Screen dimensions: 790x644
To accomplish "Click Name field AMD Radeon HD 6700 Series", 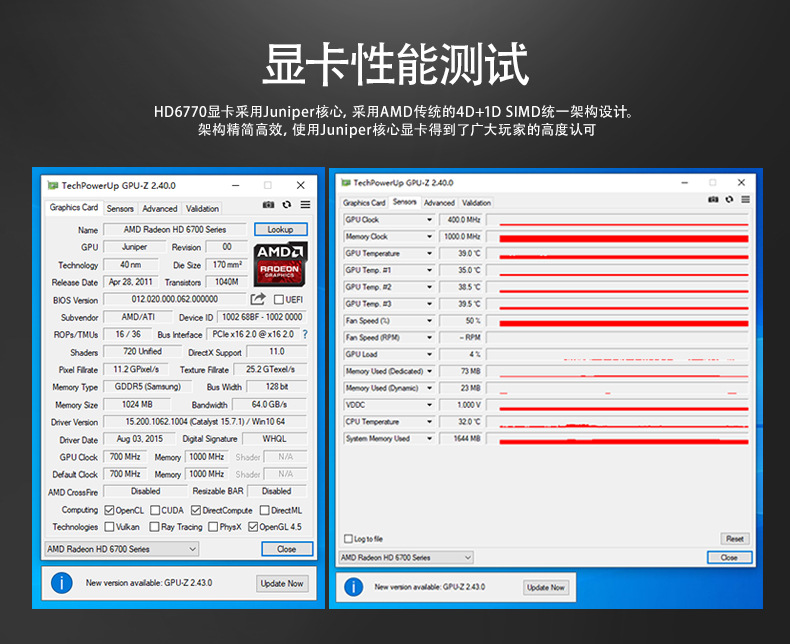I will pos(175,229).
